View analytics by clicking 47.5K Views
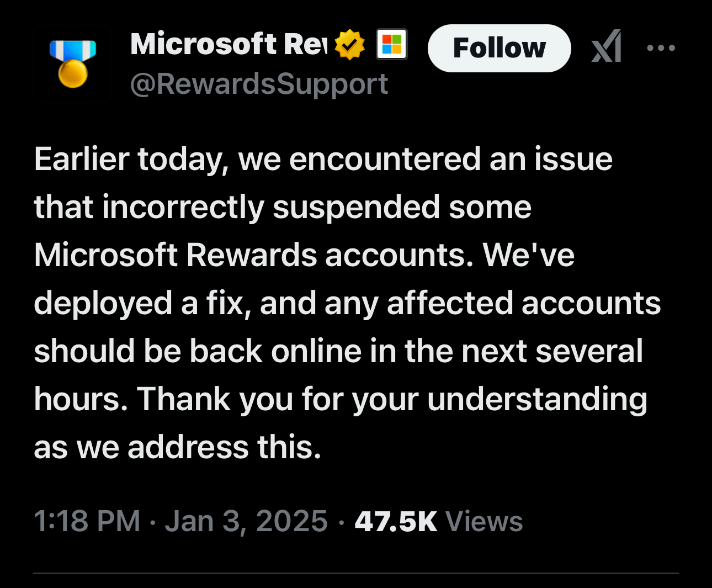Screen dimensions: 712x588 coord(396,520)
